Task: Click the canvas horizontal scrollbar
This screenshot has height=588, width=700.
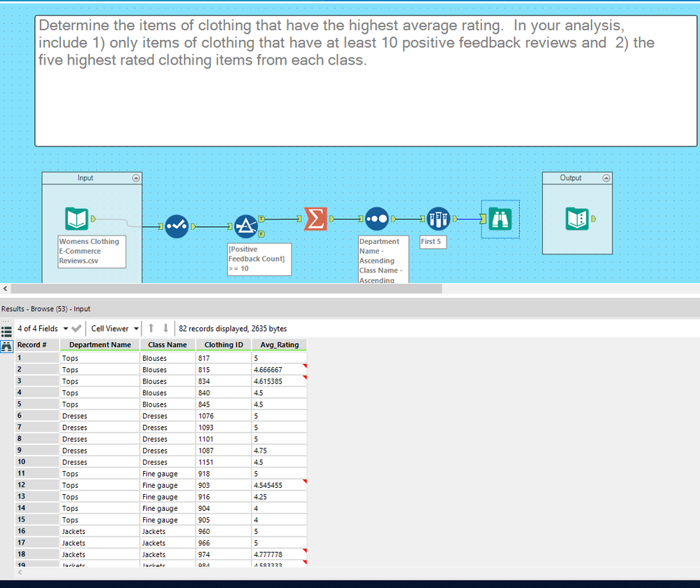Action: click(226, 289)
